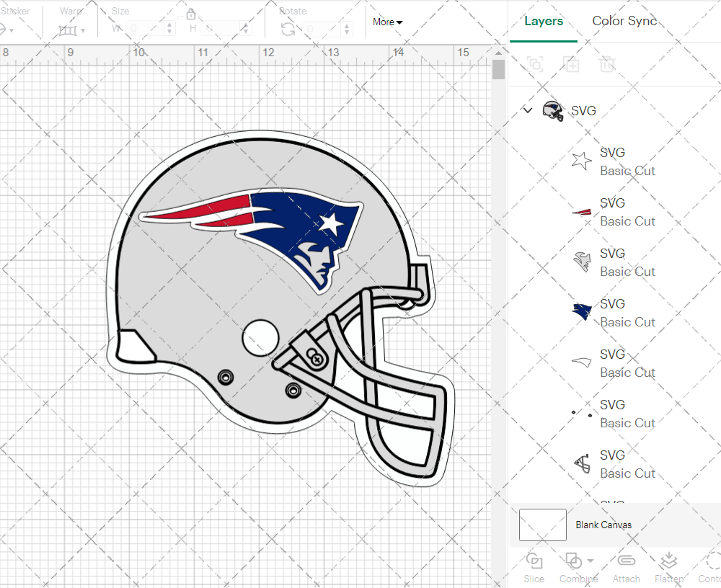Viewport: 721px width, 588px height.
Task: Click the Attach tool
Action: click(x=626, y=569)
